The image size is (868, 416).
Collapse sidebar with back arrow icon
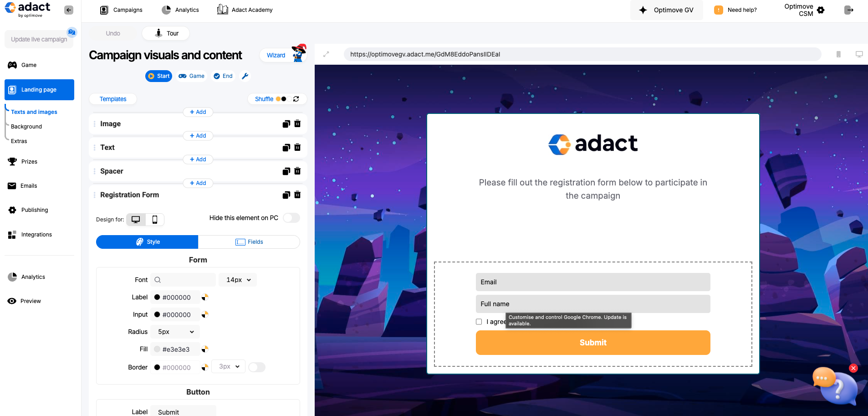point(69,10)
